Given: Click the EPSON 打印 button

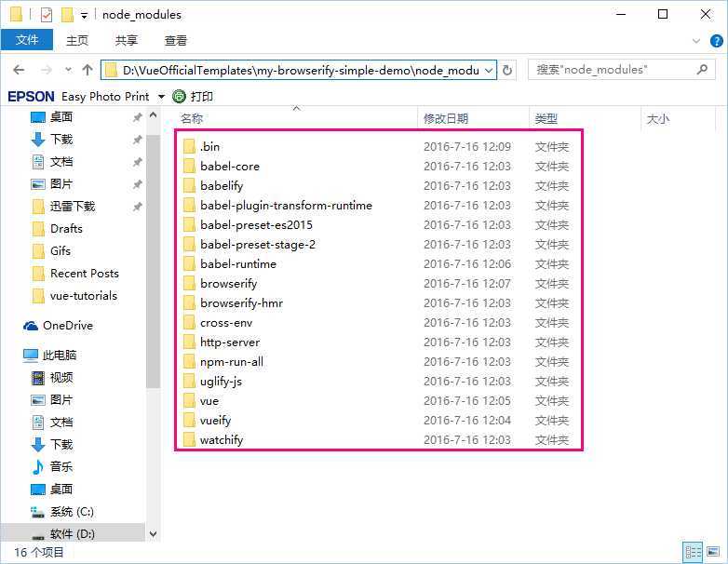Looking at the screenshot, I should (x=193, y=96).
